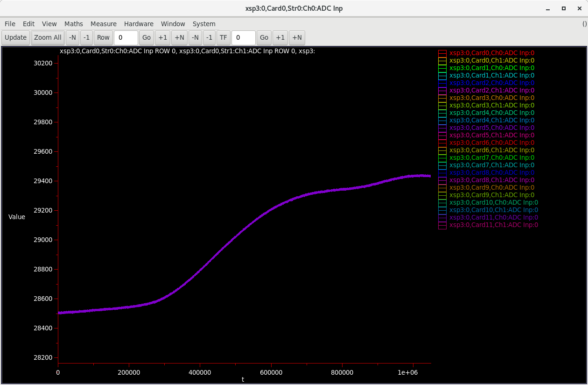Click +1 in the Row stepping group
Viewport: 588px width, 385px height.
tap(162, 38)
